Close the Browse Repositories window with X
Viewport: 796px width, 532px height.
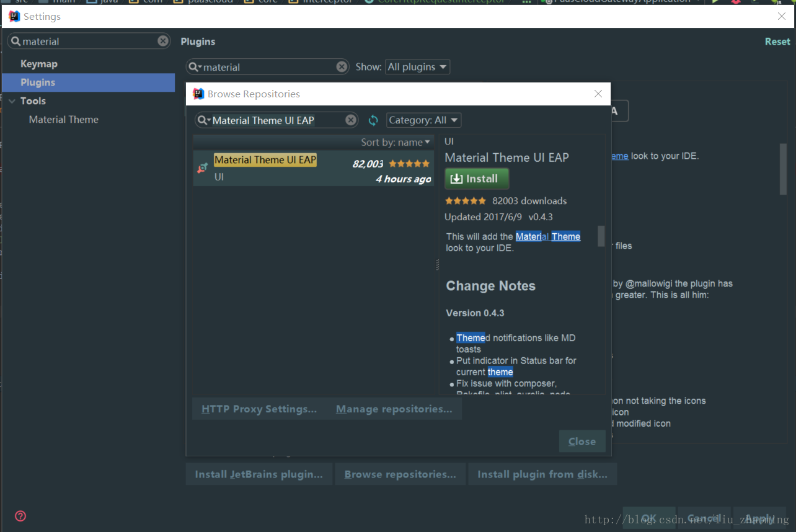tap(598, 94)
